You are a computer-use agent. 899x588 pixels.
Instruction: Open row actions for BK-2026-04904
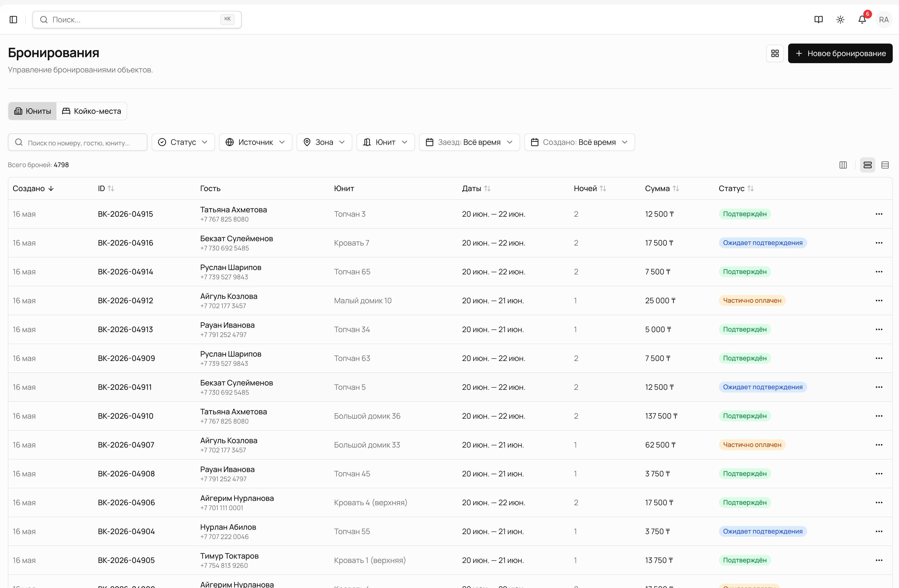click(879, 531)
